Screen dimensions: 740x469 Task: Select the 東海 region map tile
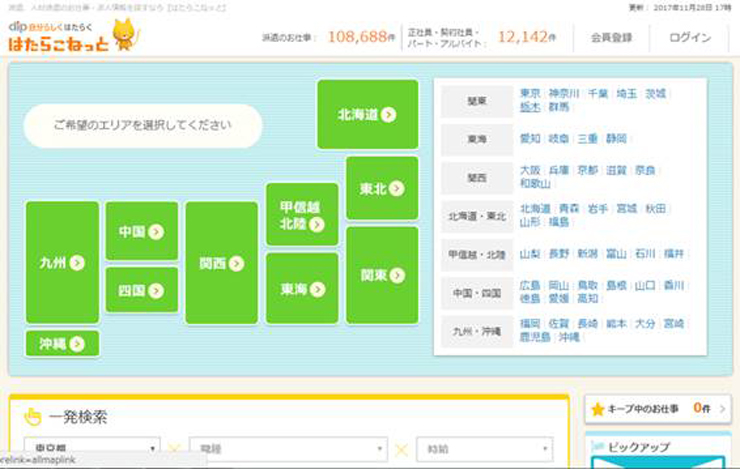[x=302, y=289]
